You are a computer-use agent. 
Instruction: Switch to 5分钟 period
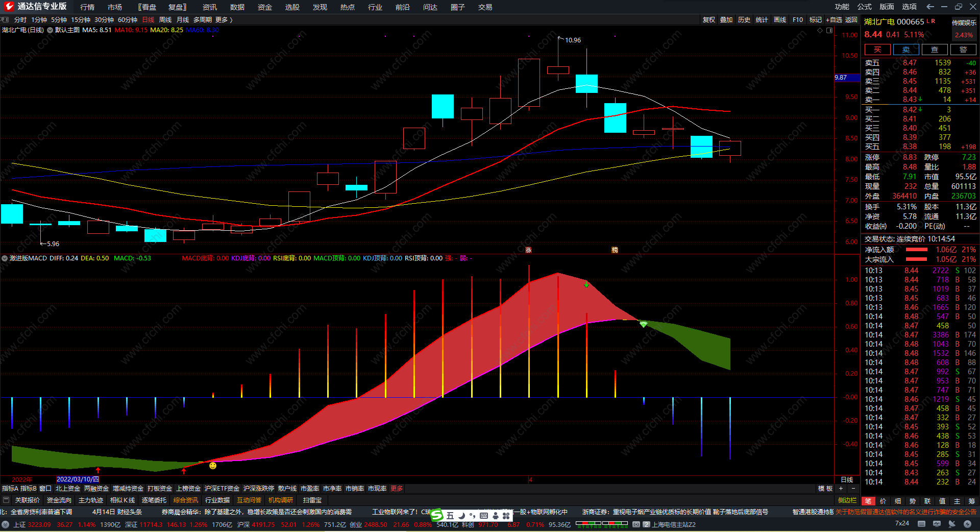(59, 19)
